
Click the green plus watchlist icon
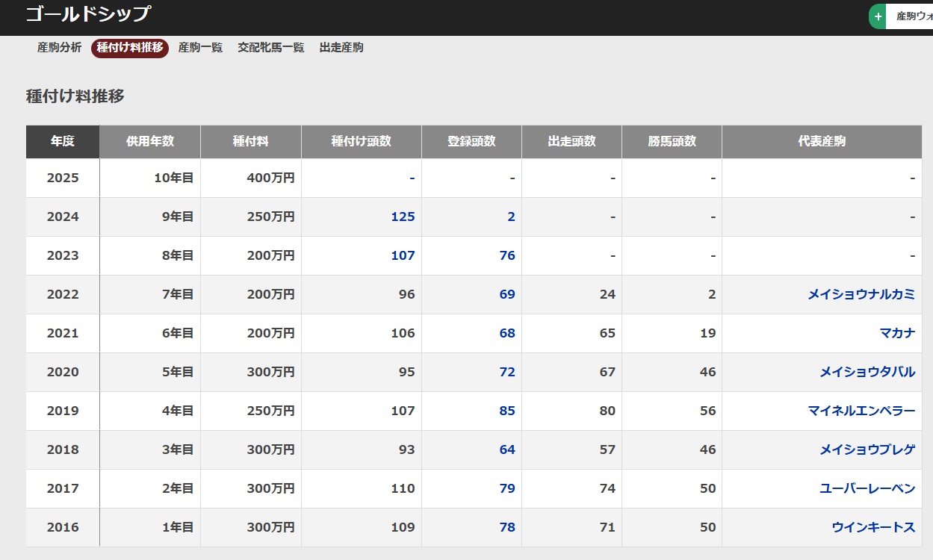click(878, 16)
